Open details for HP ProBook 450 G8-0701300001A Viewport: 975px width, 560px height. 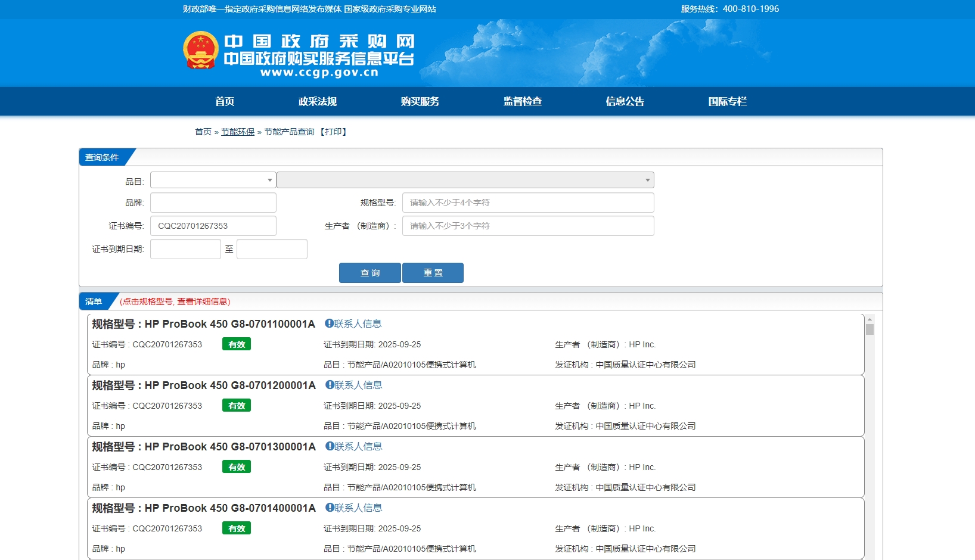coord(204,447)
